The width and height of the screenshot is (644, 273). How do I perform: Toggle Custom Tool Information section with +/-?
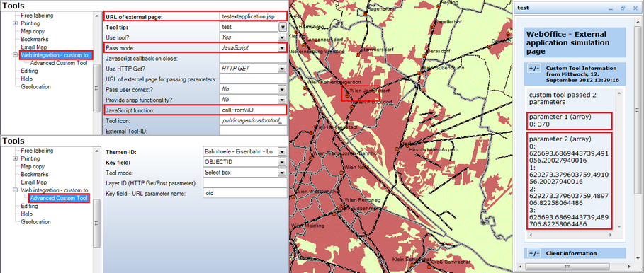coord(534,69)
